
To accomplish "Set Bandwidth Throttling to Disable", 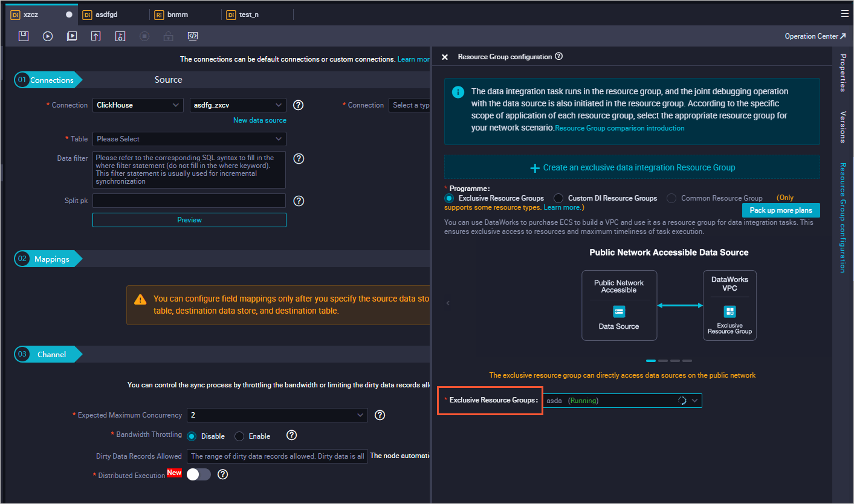I will point(192,436).
